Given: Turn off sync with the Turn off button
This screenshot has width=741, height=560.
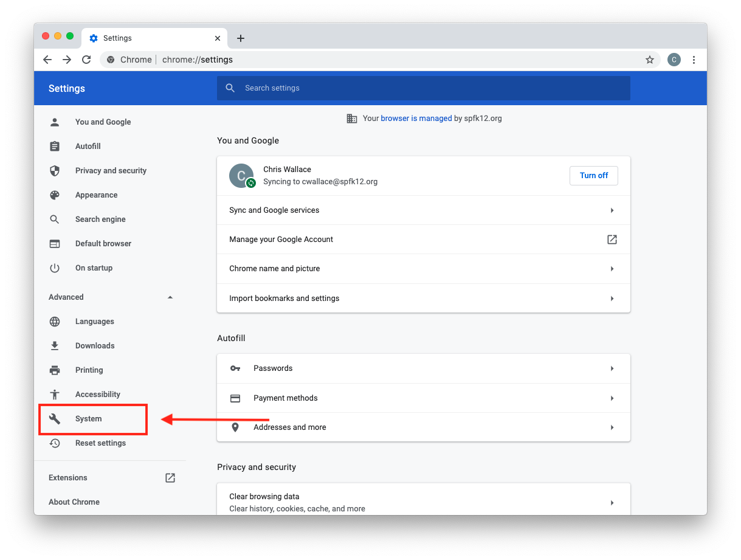Looking at the screenshot, I should point(594,176).
